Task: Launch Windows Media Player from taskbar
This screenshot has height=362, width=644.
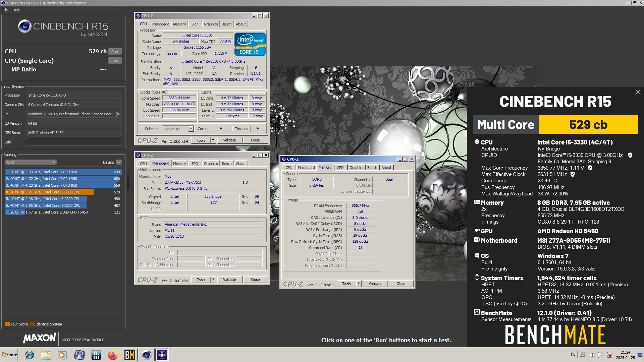Action: click(x=62, y=355)
